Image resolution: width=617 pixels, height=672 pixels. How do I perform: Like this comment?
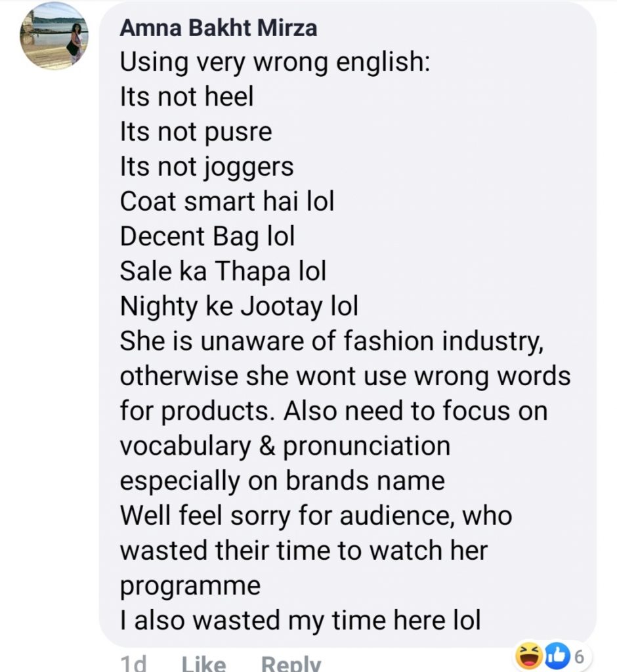203,663
